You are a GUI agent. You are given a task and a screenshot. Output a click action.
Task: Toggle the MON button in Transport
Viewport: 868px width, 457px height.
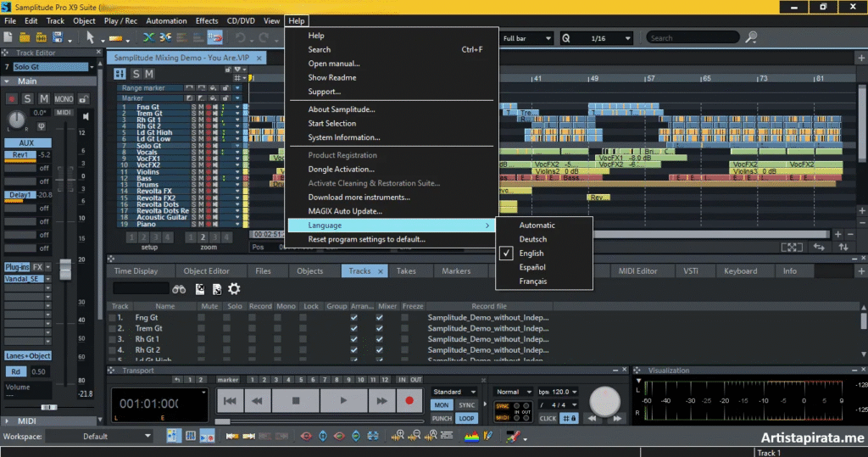coord(441,405)
